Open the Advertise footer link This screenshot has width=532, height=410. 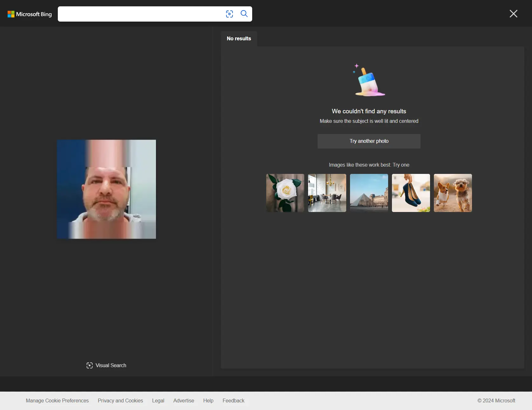(x=184, y=400)
